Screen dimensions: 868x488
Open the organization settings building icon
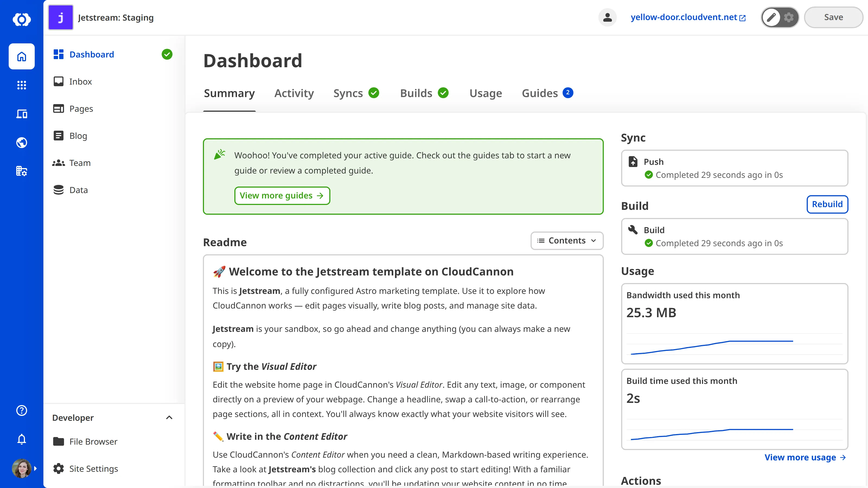22,171
